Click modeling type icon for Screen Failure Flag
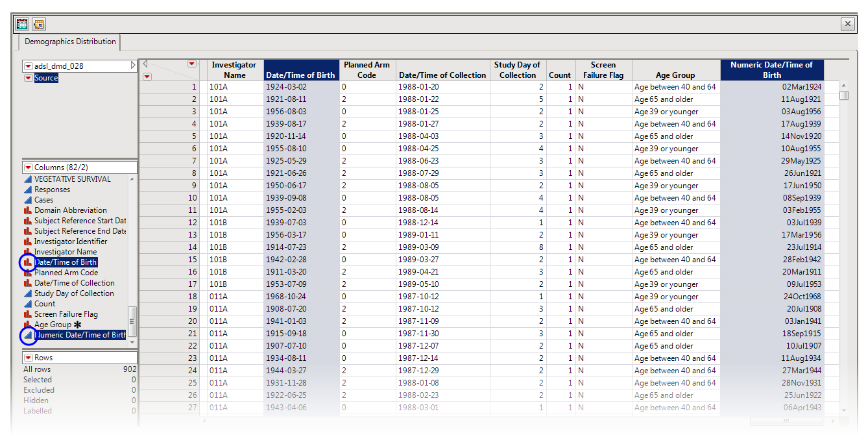This screenshot has height=444, width=868. pyautogui.click(x=28, y=314)
